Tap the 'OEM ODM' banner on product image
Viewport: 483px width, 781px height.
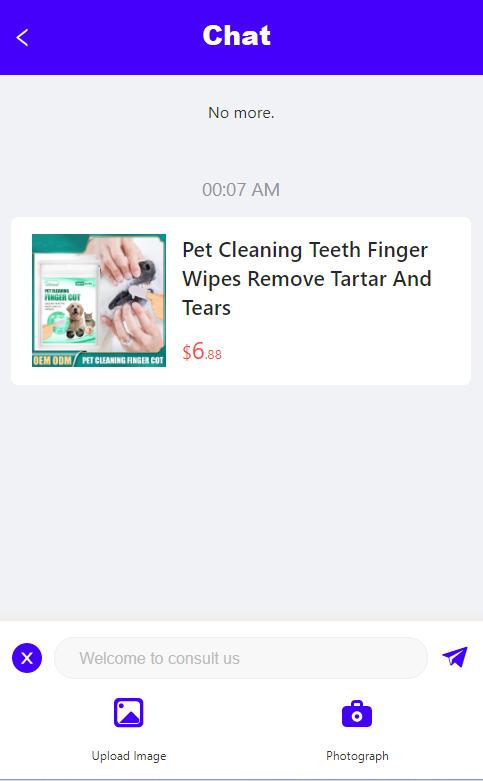[x=52, y=360]
